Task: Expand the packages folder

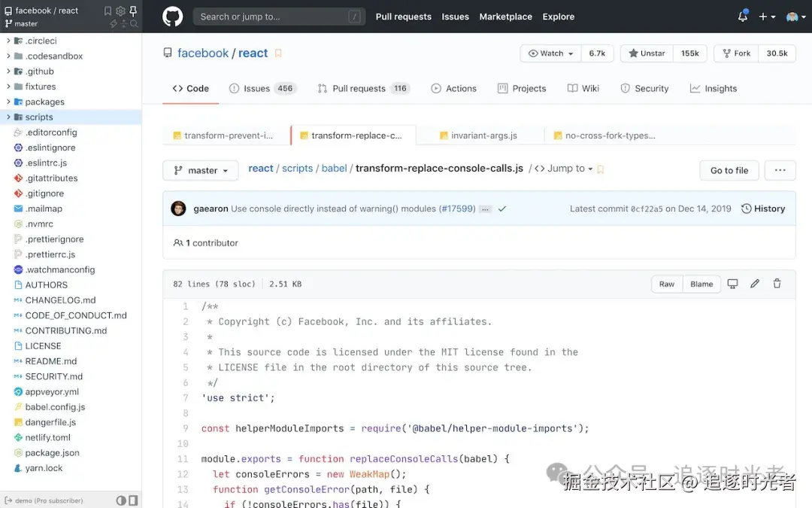Action: pyautogui.click(x=8, y=102)
